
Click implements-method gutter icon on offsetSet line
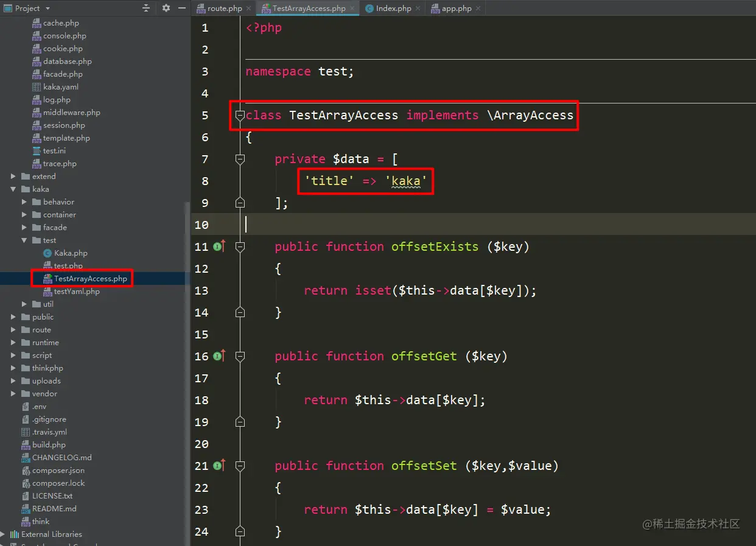pos(219,465)
